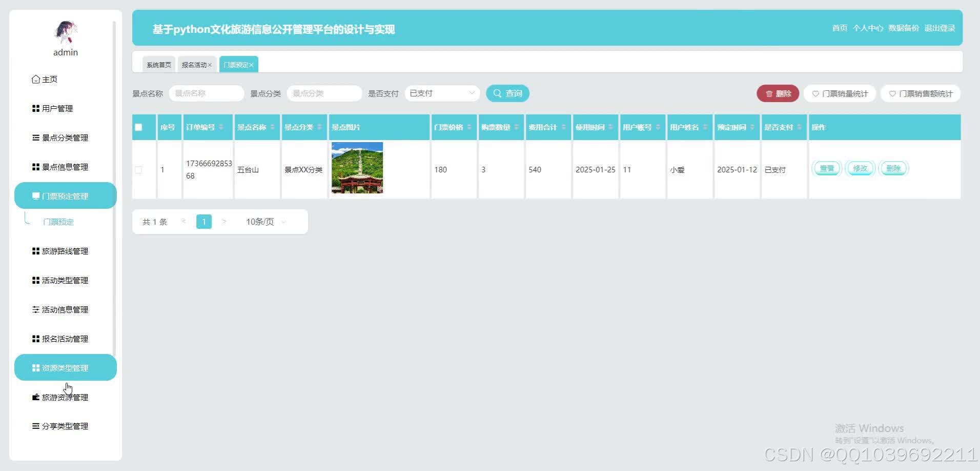980x471 pixels.
Task: Click 数据备份 in header
Action: coord(904,28)
